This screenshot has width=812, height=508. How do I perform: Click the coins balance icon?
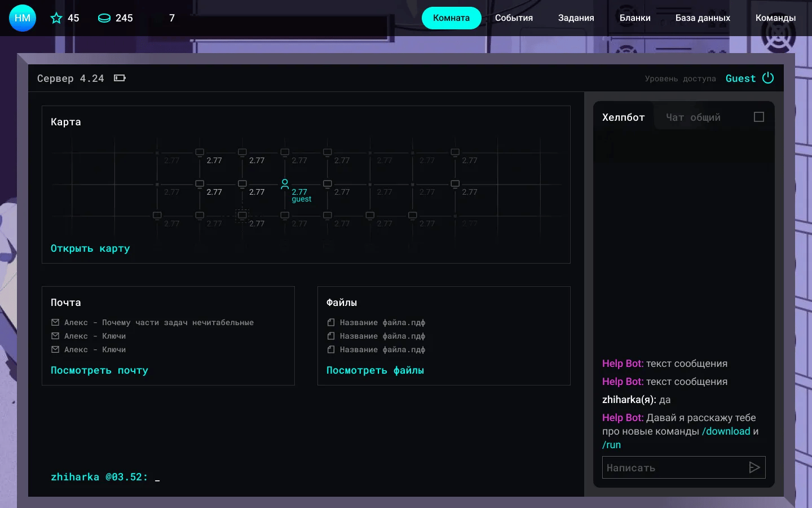[x=104, y=18]
